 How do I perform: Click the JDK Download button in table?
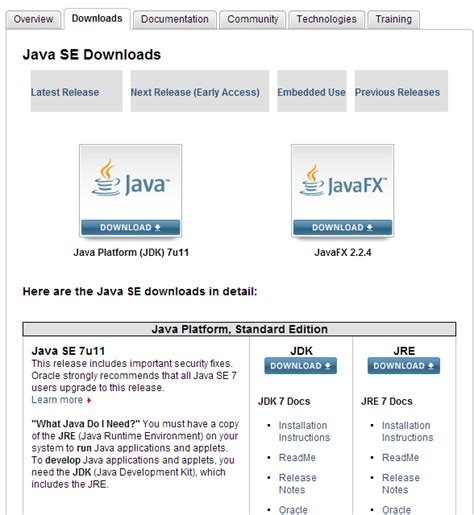point(300,366)
